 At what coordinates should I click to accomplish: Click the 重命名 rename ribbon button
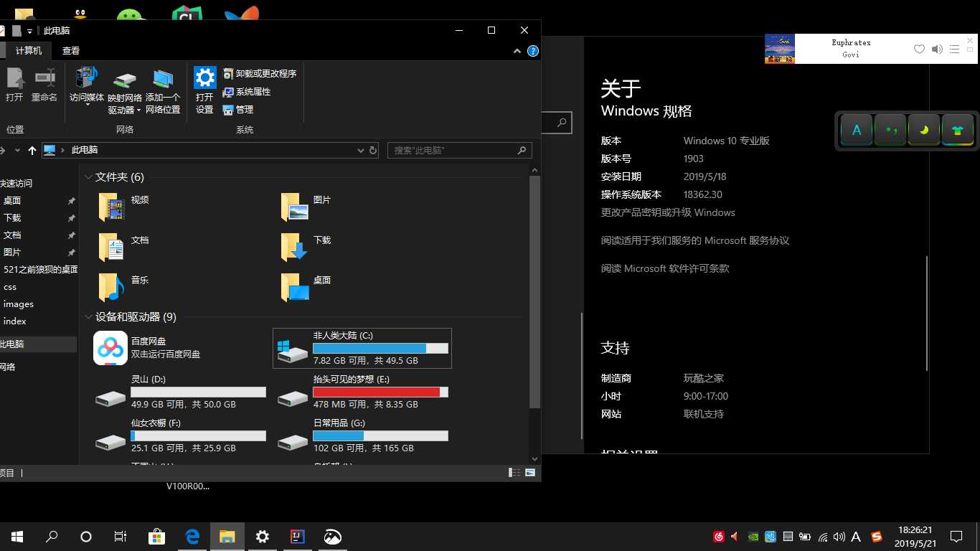click(x=44, y=85)
